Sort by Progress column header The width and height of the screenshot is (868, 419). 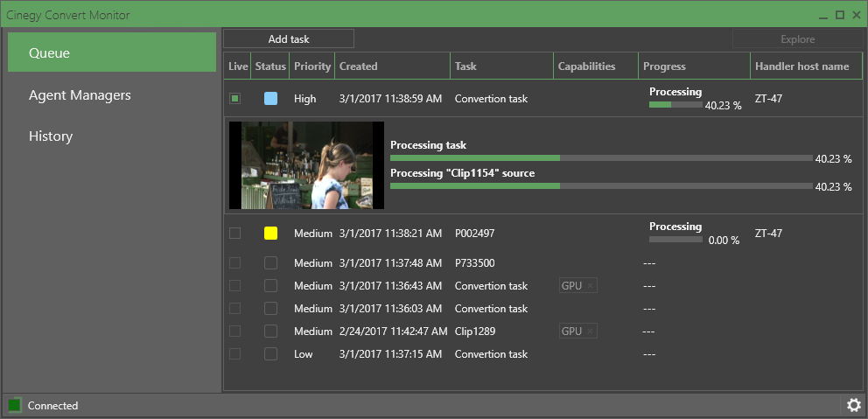pyautogui.click(x=695, y=66)
